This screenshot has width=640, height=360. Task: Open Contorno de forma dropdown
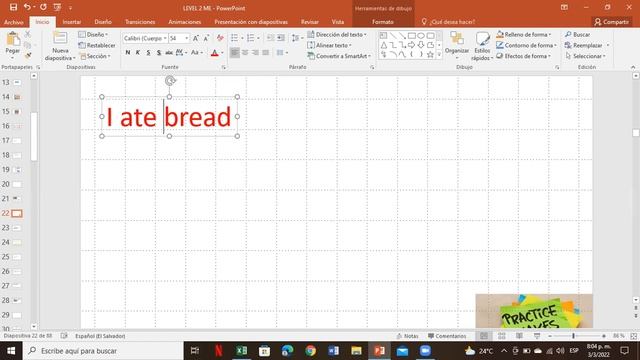pos(527,45)
